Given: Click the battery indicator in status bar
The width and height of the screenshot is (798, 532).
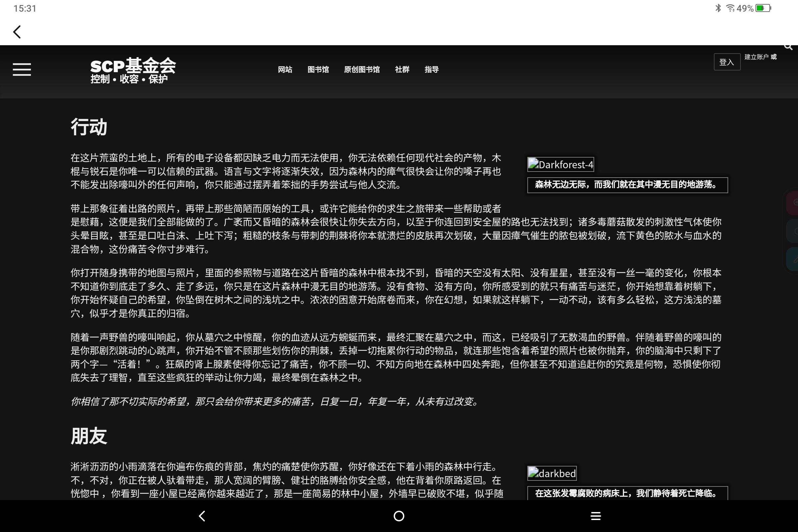Looking at the screenshot, I should pos(763,8).
